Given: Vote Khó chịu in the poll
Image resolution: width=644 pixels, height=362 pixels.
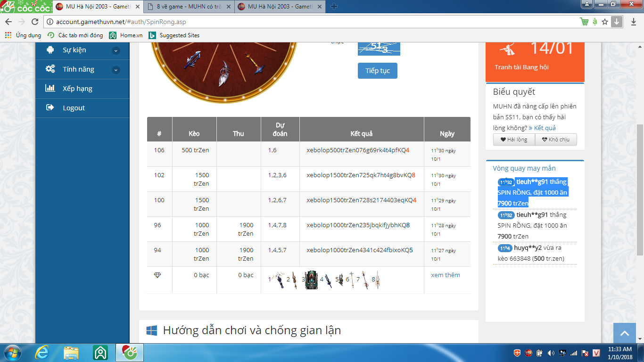Looking at the screenshot, I should [x=555, y=140].
